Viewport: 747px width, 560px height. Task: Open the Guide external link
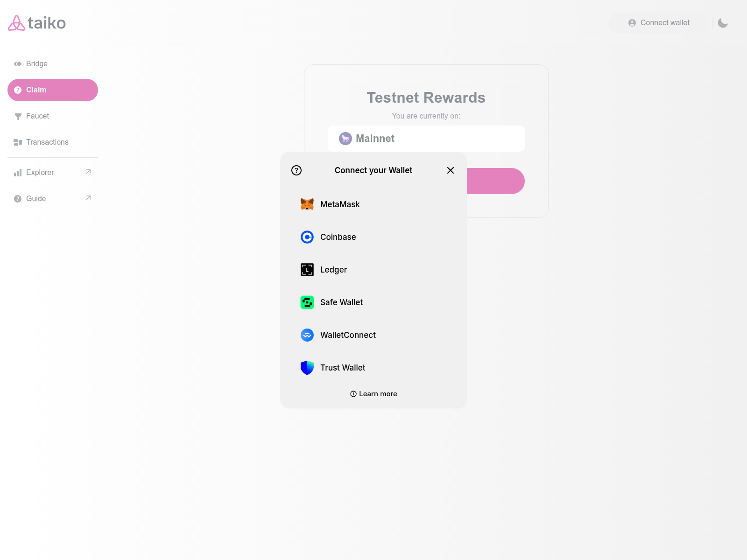[x=53, y=199]
